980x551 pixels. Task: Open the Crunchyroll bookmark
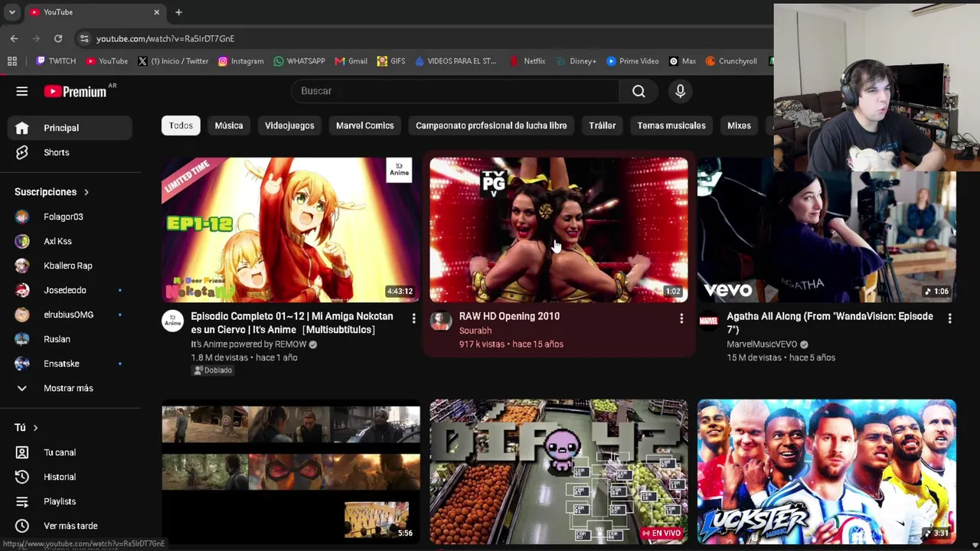tap(731, 61)
